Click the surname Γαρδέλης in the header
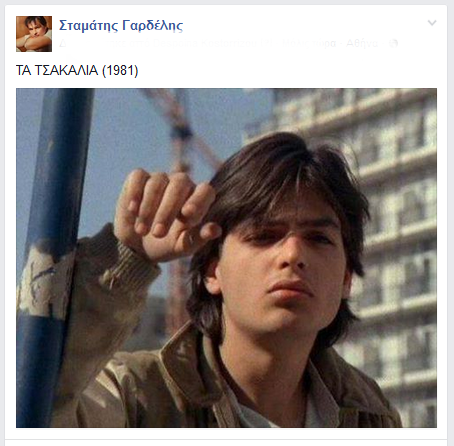454x446 pixels. point(153,25)
